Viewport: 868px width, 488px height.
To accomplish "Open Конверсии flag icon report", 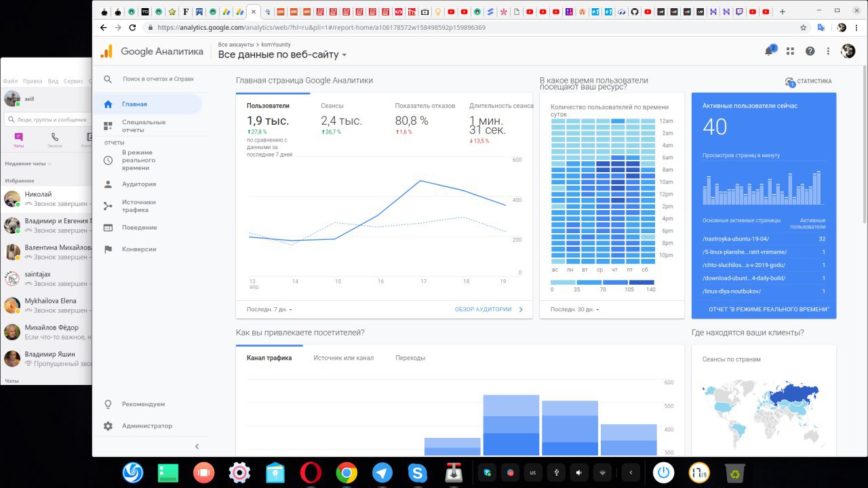I will 108,249.
